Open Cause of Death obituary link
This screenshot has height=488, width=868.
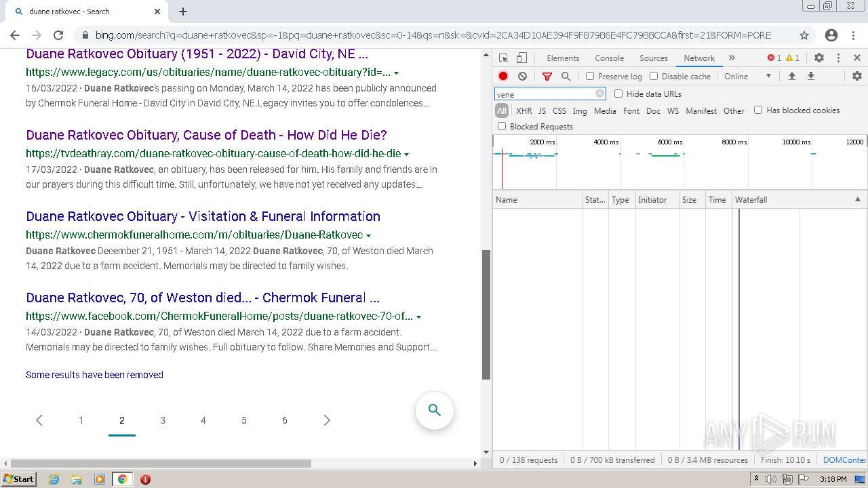click(x=206, y=135)
